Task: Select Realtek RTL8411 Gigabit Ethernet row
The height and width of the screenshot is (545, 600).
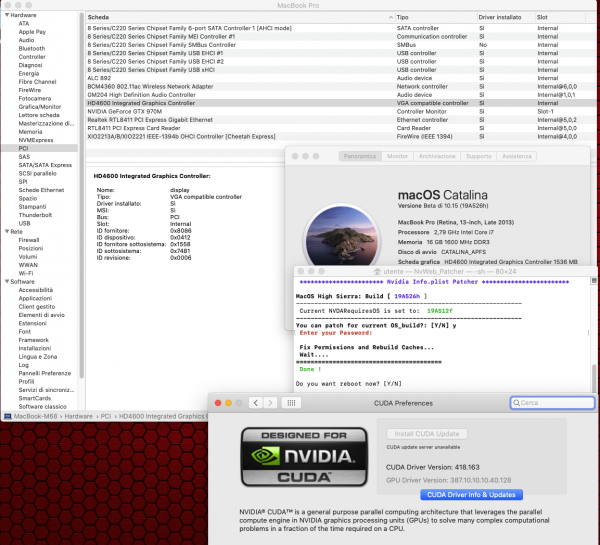Action: (x=341, y=120)
